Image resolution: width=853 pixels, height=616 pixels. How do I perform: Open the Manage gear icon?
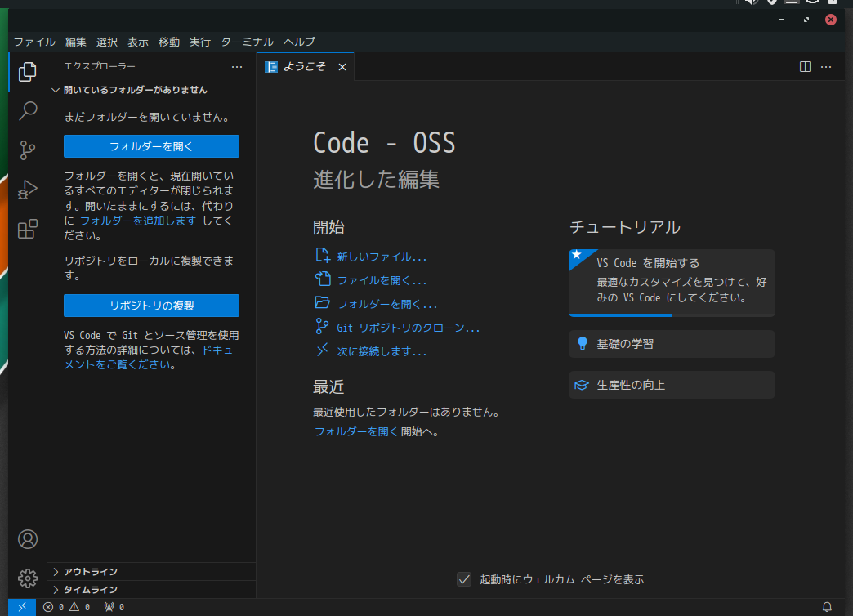tap(27, 578)
